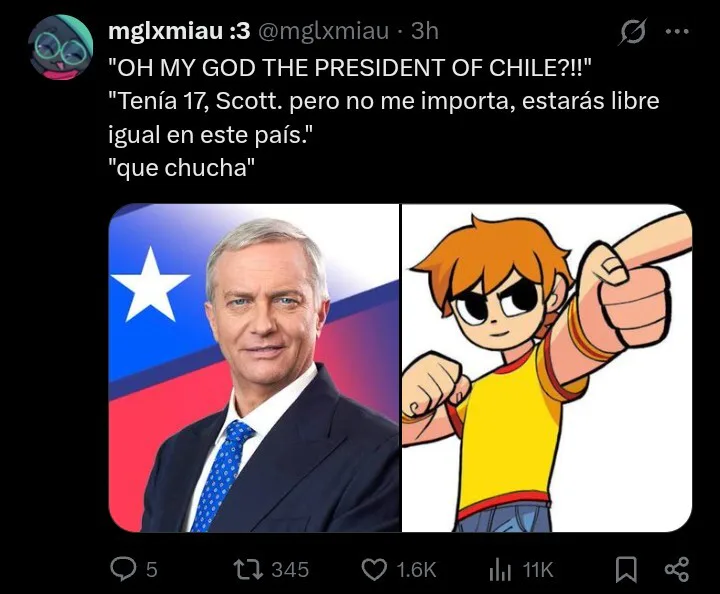The height and width of the screenshot is (594, 720).
Task: Bookmark this tweet with the bookmark icon
Action: [x=626, y=570]
